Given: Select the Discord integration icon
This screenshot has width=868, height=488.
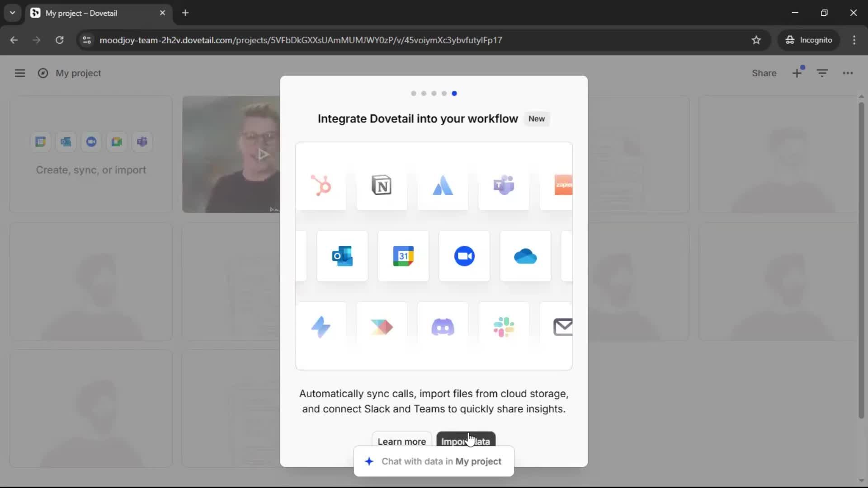Looking at the screenshot, I should click(x=443, y=327).
